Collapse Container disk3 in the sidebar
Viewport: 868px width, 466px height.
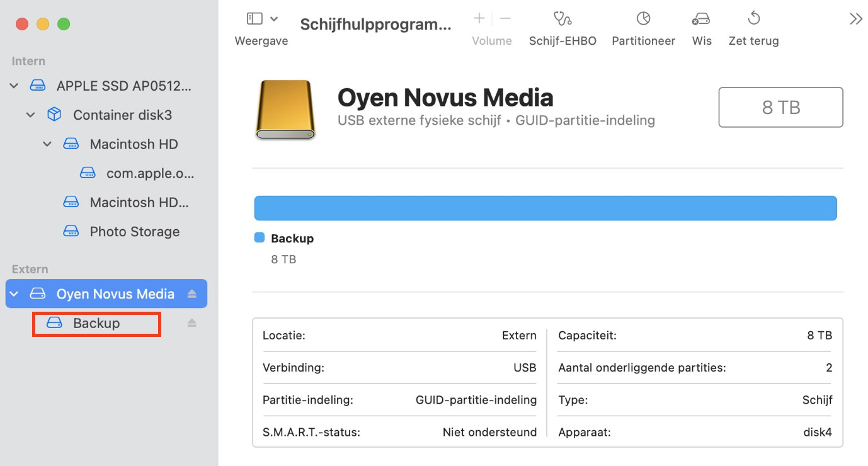pos(30,115)
